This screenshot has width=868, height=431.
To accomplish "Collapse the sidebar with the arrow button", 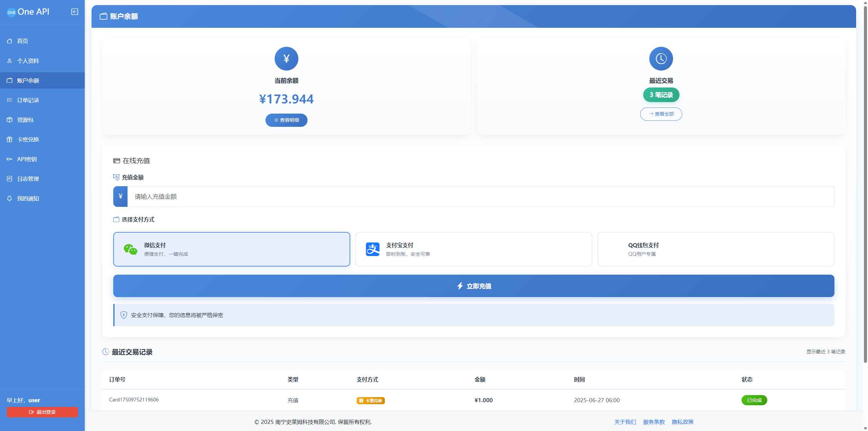I will pos(74,11).
